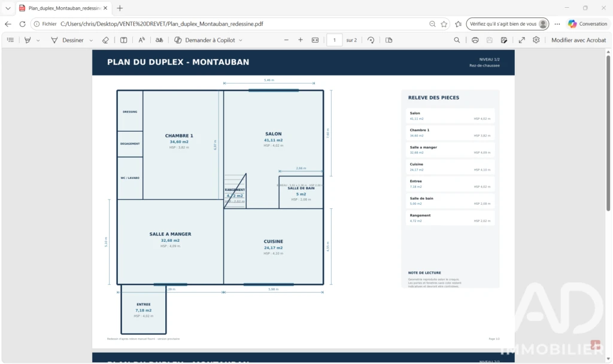The width and height of the screenshot is (613, 364).
Task: Save the PDF with the disk icon
Action: (x=490, y=40)
